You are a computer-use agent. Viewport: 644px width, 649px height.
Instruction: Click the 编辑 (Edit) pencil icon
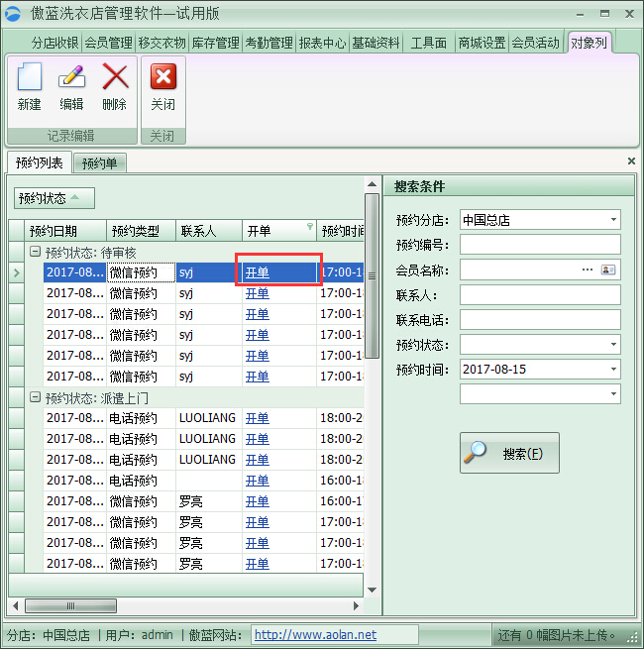point(71,78)
